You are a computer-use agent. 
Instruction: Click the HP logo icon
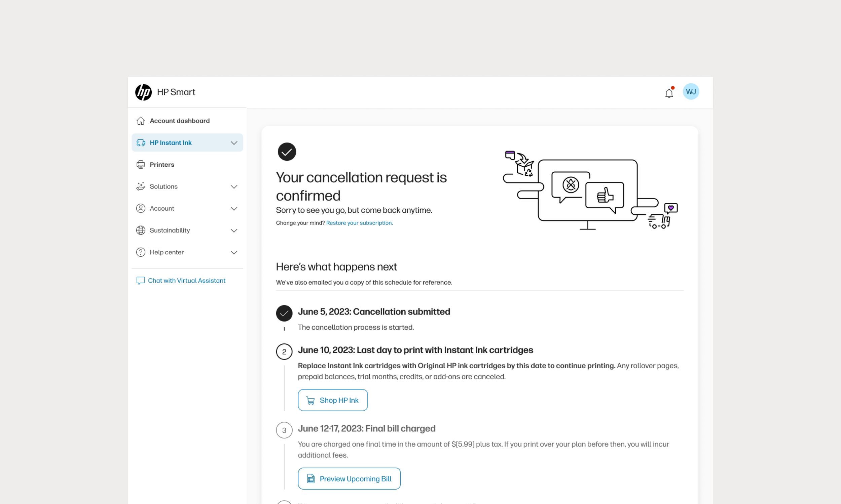pyautogui.click(x=143, y=92)
